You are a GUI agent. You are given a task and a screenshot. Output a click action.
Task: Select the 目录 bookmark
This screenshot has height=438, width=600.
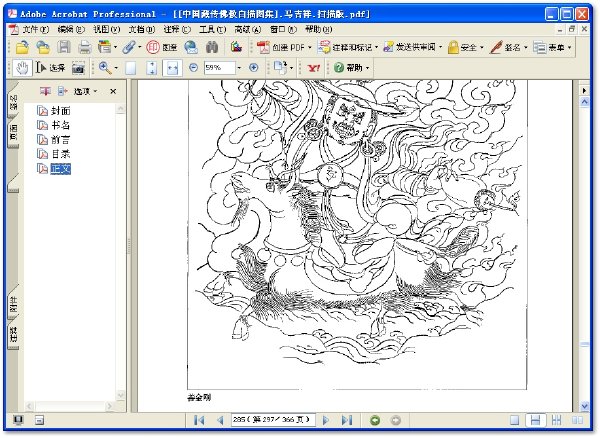click(x=60, y=154)
